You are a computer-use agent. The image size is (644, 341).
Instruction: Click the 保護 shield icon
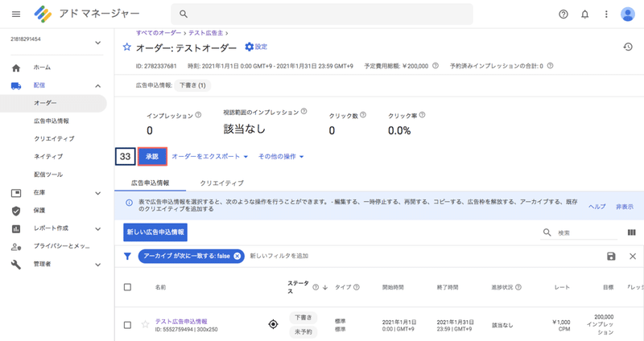click(x=16, y=211)
